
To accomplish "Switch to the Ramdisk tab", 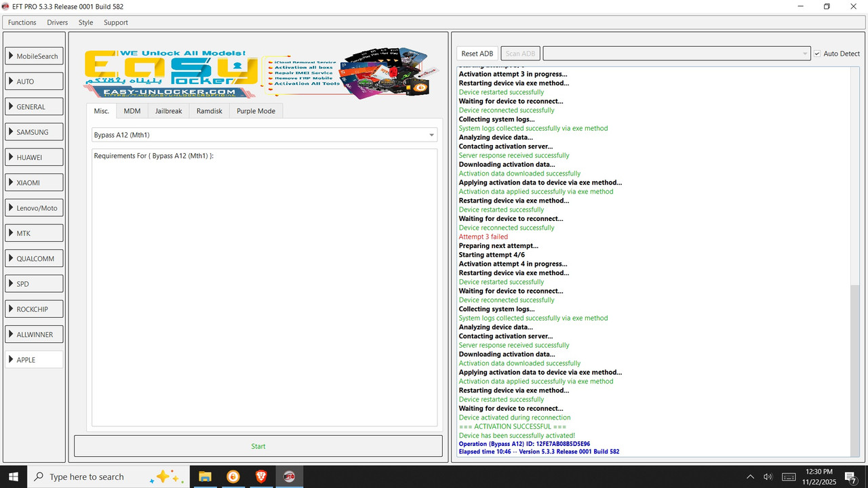I will (209, 111).
